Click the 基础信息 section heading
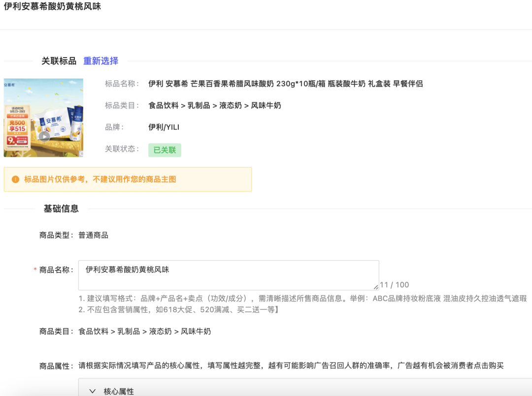Screen dimensions: 532x396 pos(61,209)
